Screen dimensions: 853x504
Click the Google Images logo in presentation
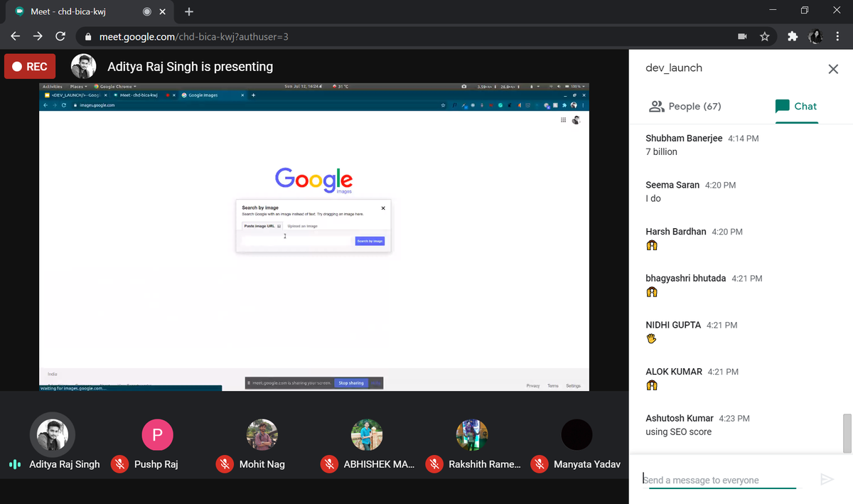tap(313, 180)
